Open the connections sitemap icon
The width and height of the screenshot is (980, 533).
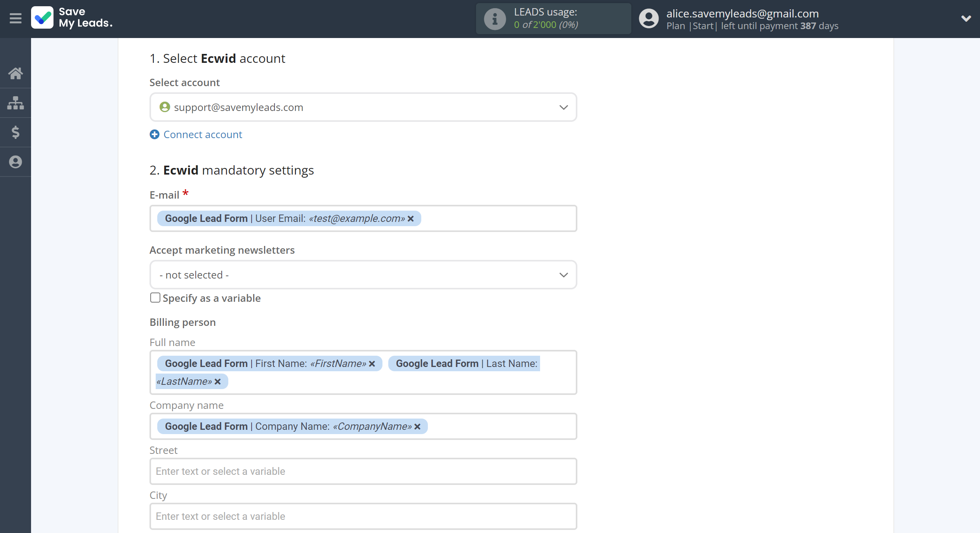coord(16,103)
